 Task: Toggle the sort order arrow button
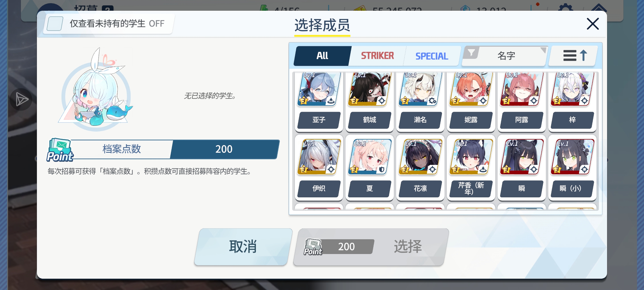point(573,56)
